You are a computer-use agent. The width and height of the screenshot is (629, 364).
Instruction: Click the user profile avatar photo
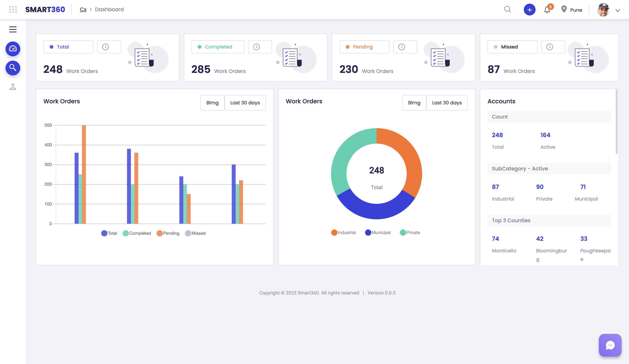click(x=603, y=10)
